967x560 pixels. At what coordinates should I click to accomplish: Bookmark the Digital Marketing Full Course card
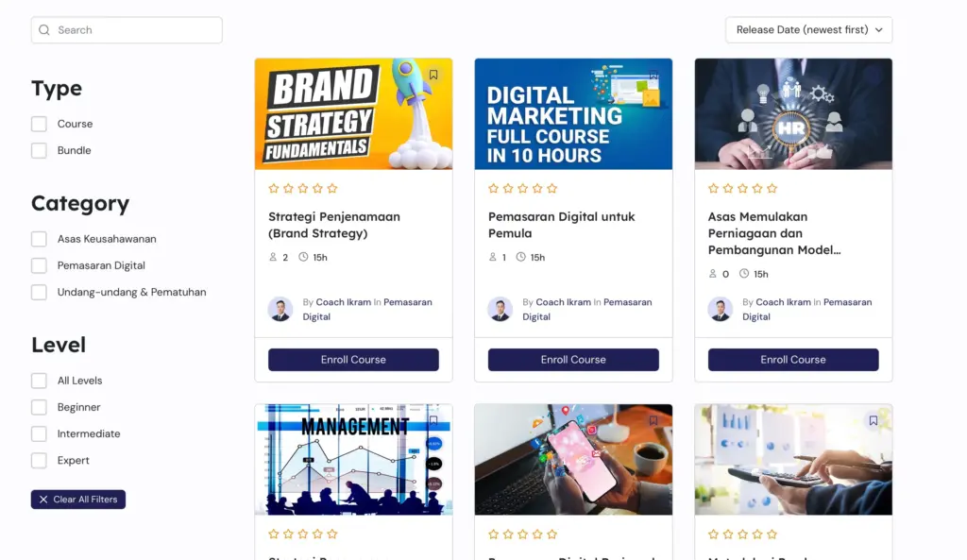pos(653,75)
